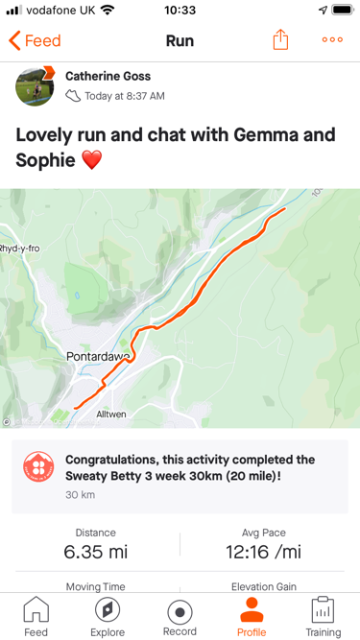Tap the run title about Gemma and Sophie
Screen dimensions: 360x640
(176, 147)
